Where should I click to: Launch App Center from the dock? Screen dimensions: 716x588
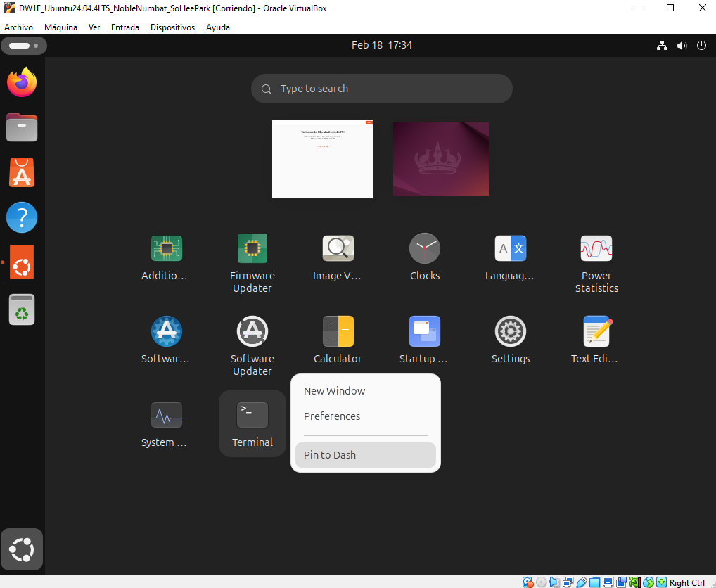[22, 172]
